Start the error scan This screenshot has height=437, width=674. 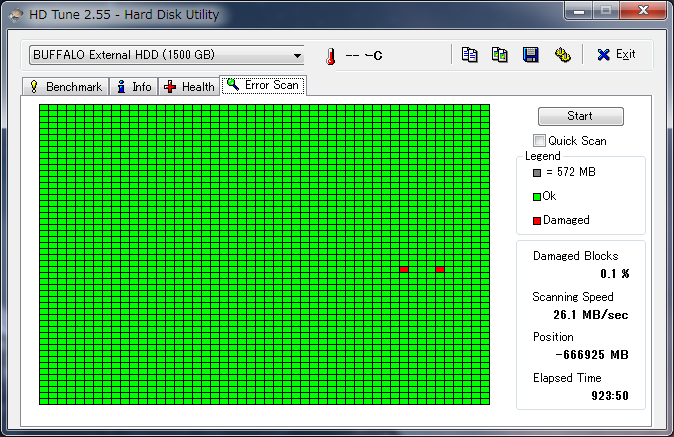(x=580, y=116)
